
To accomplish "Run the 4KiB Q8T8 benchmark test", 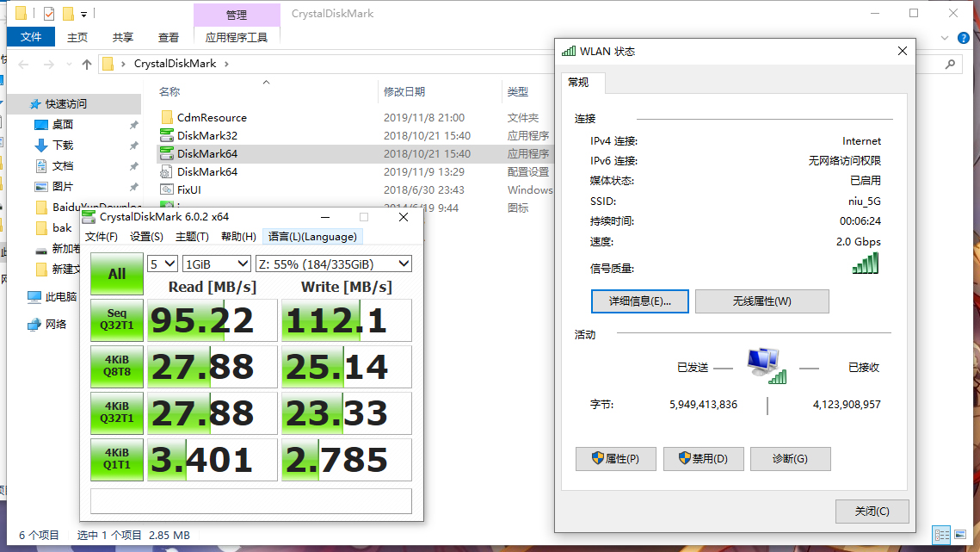I will click(x=116, y=366).
